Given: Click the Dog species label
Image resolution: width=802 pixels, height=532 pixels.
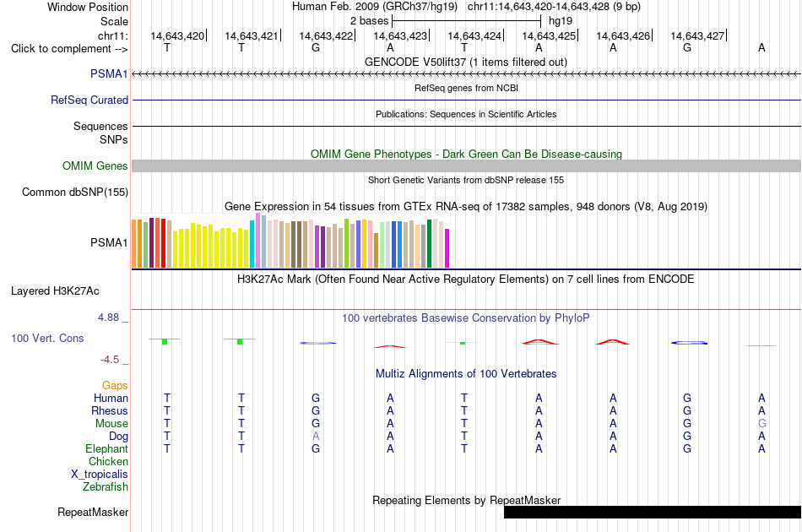Looking at the screenshot, I should (x=118, y=437).
